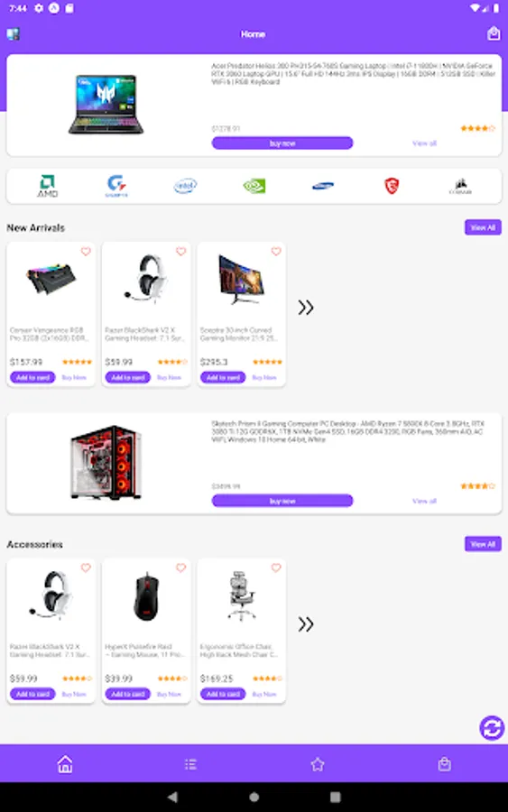Toggle heart on the HyperX Pulsefire mouse

click(x=180, y=567)
